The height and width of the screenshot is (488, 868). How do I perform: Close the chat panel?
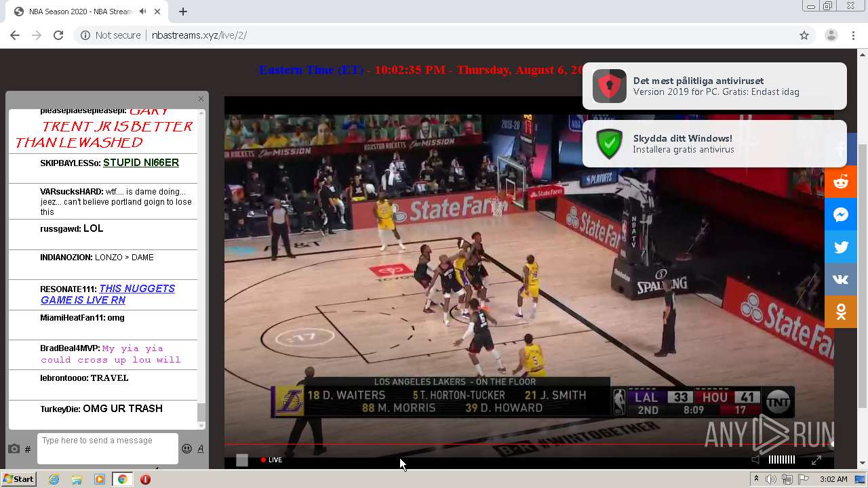201,99
